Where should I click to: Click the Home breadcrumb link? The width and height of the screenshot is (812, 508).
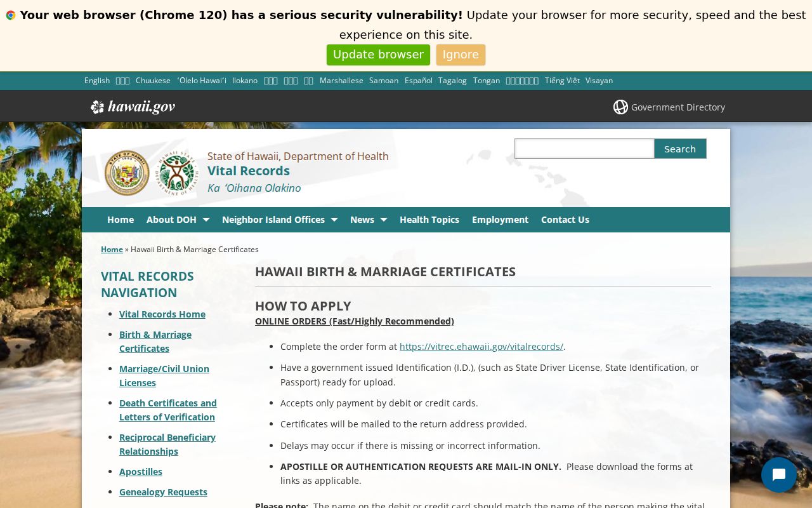pos(112,250)
